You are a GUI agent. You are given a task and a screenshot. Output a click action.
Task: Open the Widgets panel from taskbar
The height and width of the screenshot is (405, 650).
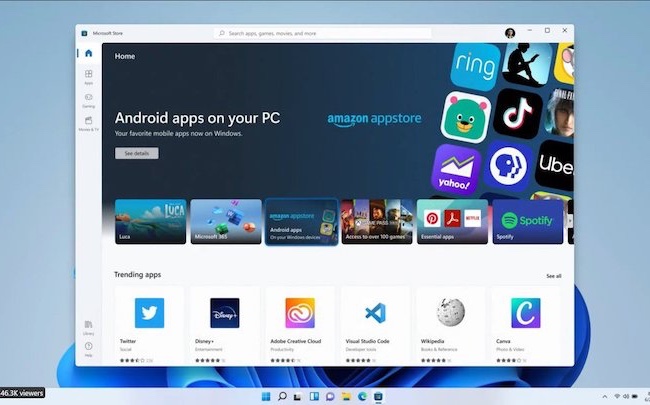click(314, 396)
